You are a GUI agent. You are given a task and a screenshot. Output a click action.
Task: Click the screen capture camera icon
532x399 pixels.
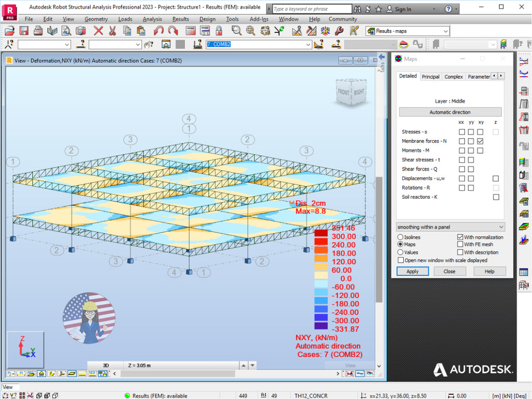[81, 30]
